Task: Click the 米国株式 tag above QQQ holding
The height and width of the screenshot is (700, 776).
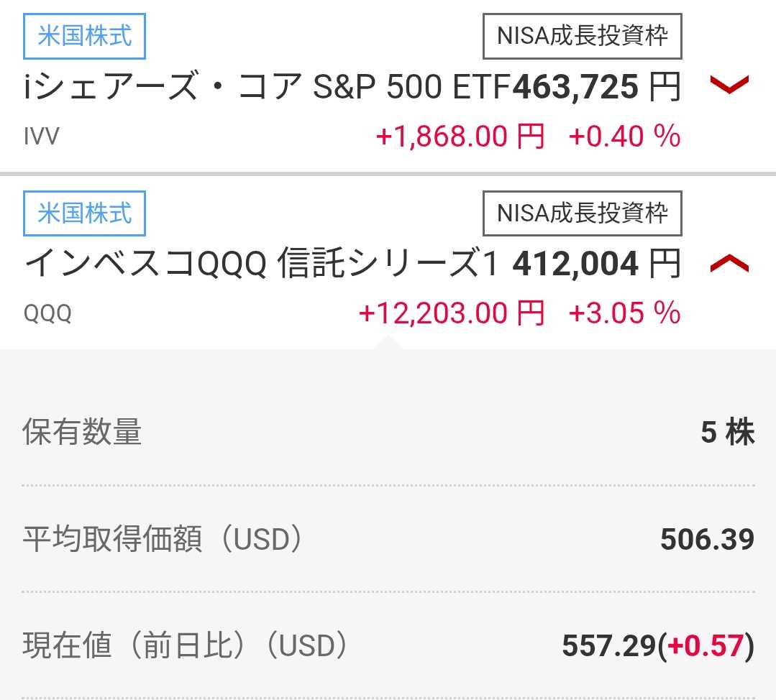Action: coord(84,213)
